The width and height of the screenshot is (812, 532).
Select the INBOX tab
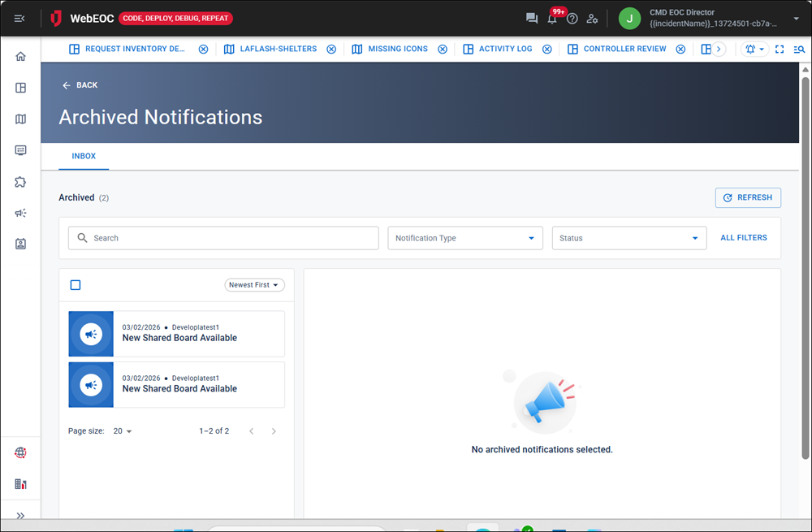(84, 156)
